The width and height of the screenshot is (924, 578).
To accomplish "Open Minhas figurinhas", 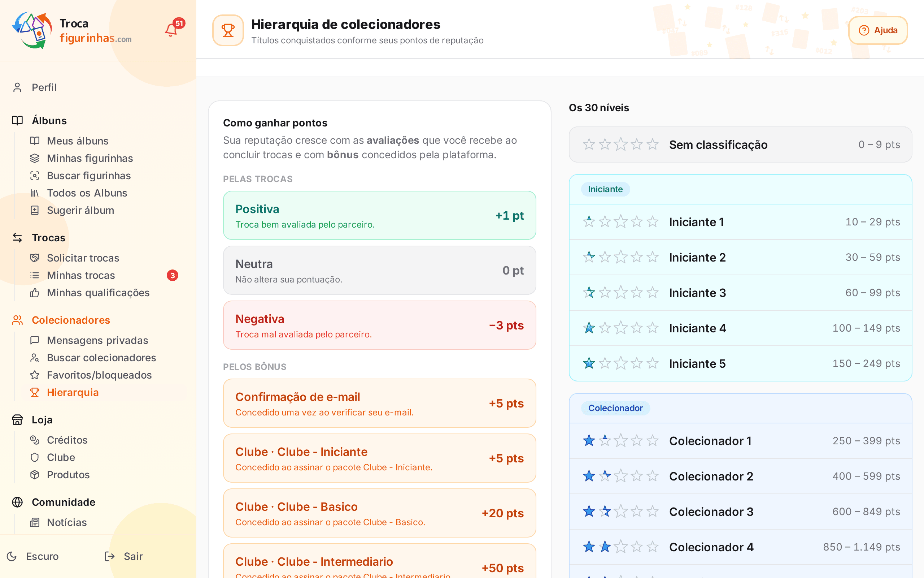I will tap(90, 158).
